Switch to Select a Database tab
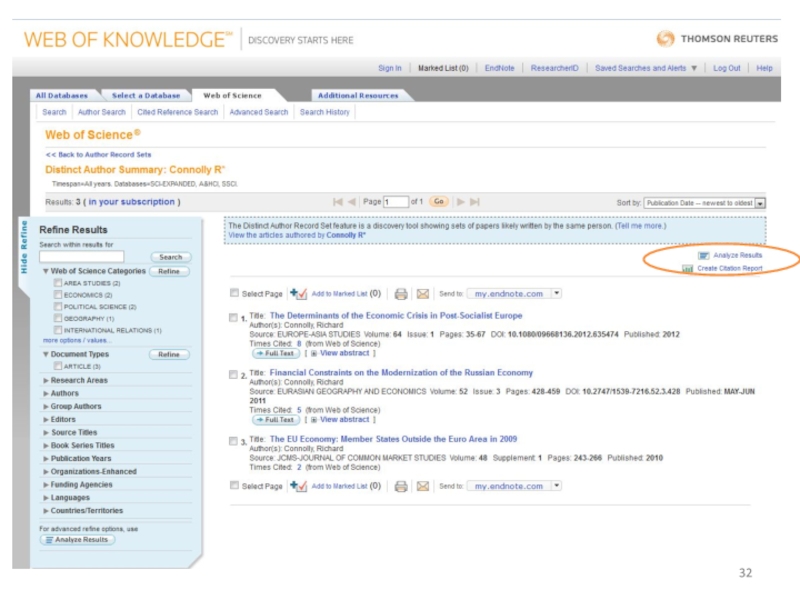This screenshot has width=800, height=600. (146, 95)
